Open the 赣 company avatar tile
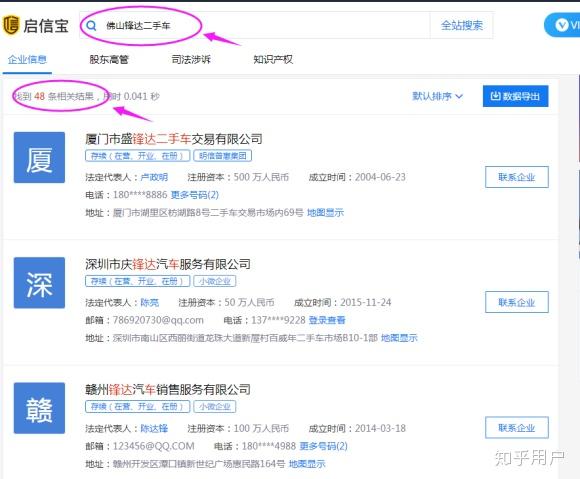The image size is (580, 479). (x=39, y=408)
